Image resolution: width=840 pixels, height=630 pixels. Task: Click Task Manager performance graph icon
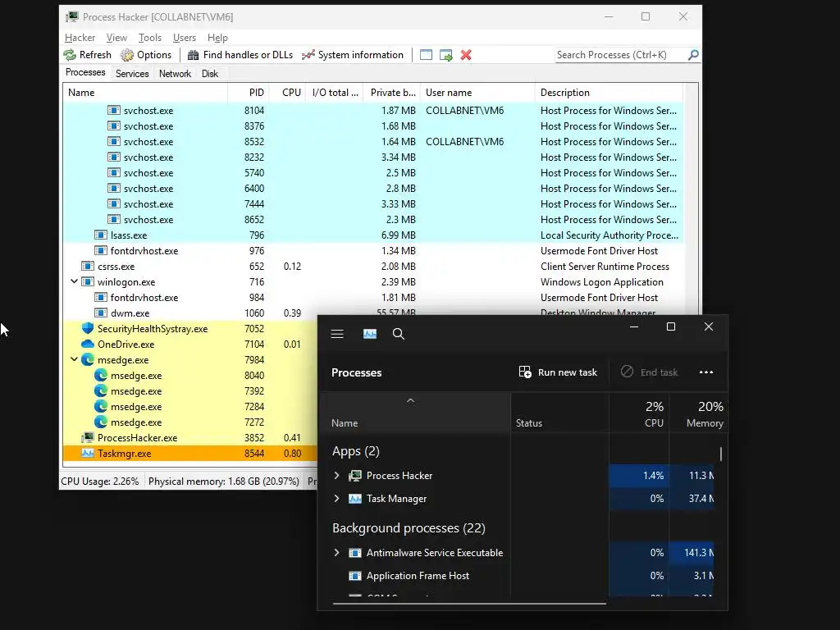point(370,334)
